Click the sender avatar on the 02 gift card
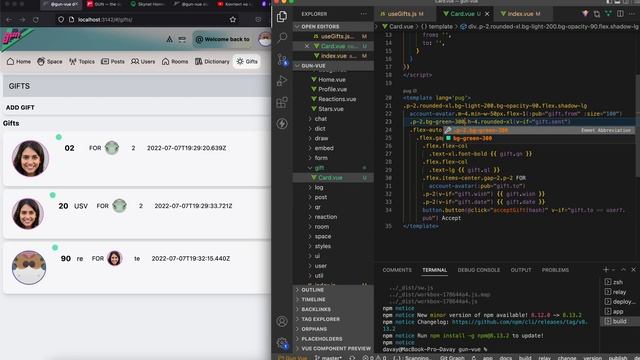 pos(30,158)
